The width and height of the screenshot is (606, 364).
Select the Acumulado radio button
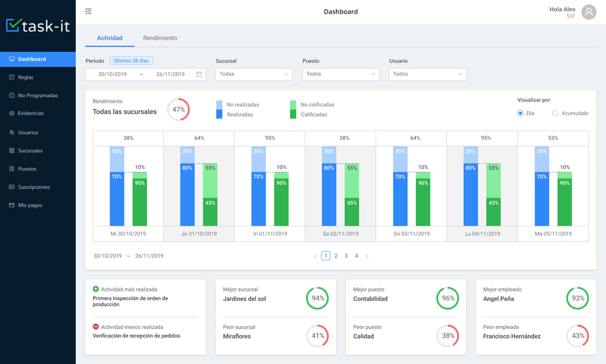click(x=555, y=113)
